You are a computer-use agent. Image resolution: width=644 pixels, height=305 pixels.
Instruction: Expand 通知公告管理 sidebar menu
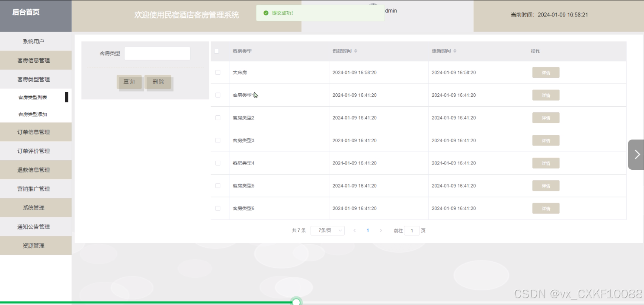pos(35,227)
